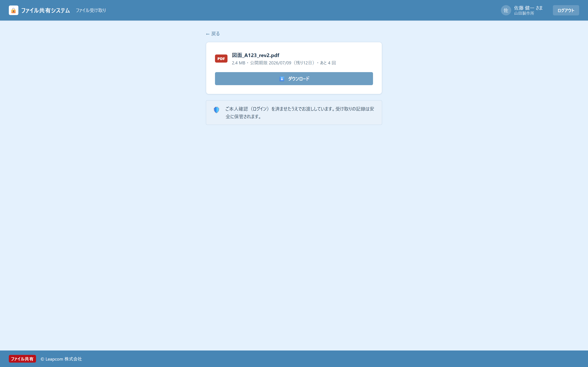588x367 pixels.
Task: Click the 佐 user avatar circle
Action: 506,10
